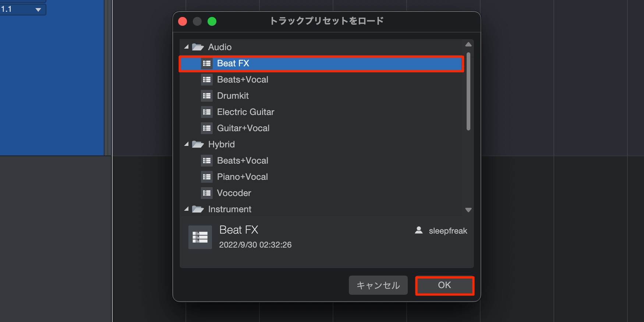
Task: Select Beats+Vocal under Hybrid
Action: 321,161
